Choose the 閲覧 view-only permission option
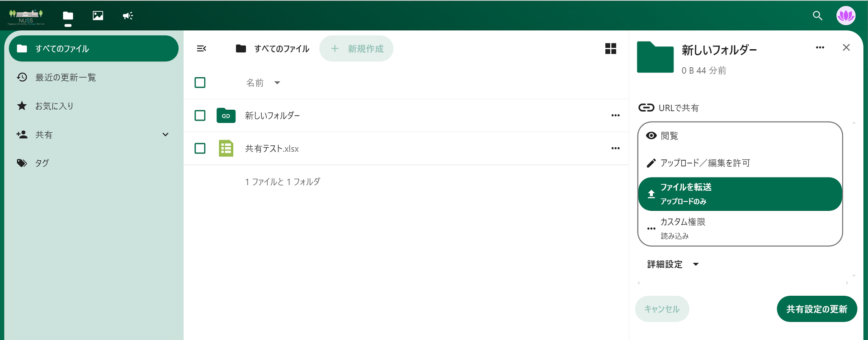 pyautogui.click(x=669, y=136)
